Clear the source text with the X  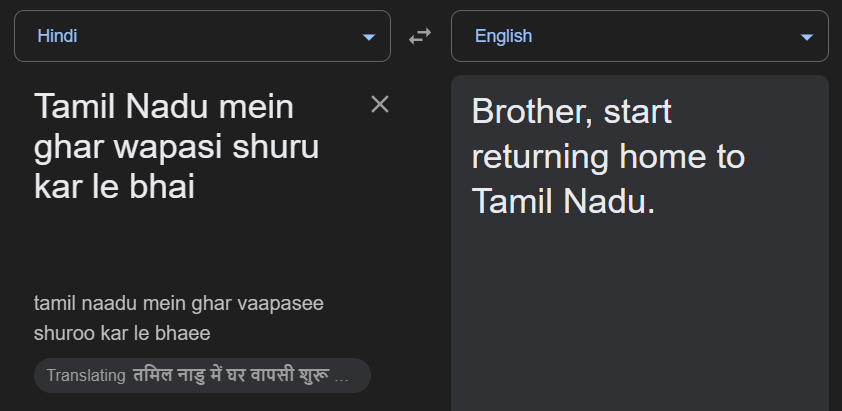(x=380, y=104)
